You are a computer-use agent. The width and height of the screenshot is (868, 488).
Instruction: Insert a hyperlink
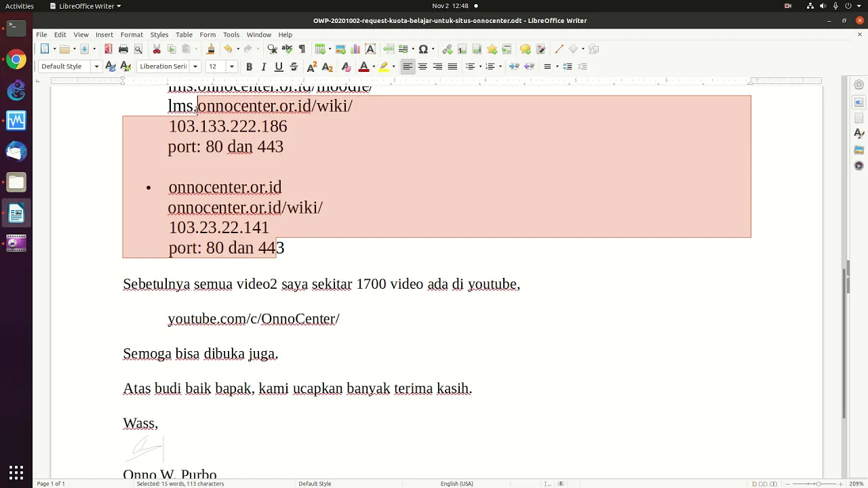447,49
